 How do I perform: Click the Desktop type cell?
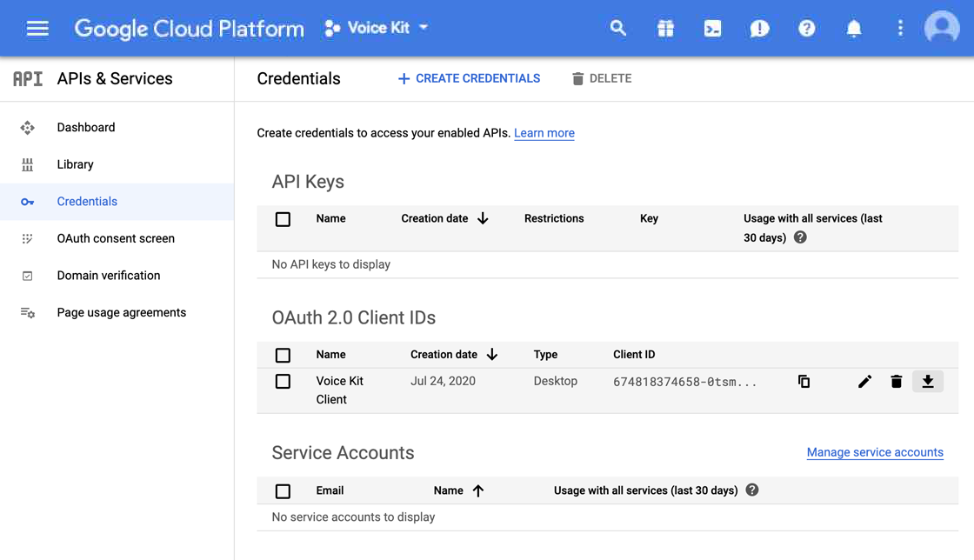556,381
